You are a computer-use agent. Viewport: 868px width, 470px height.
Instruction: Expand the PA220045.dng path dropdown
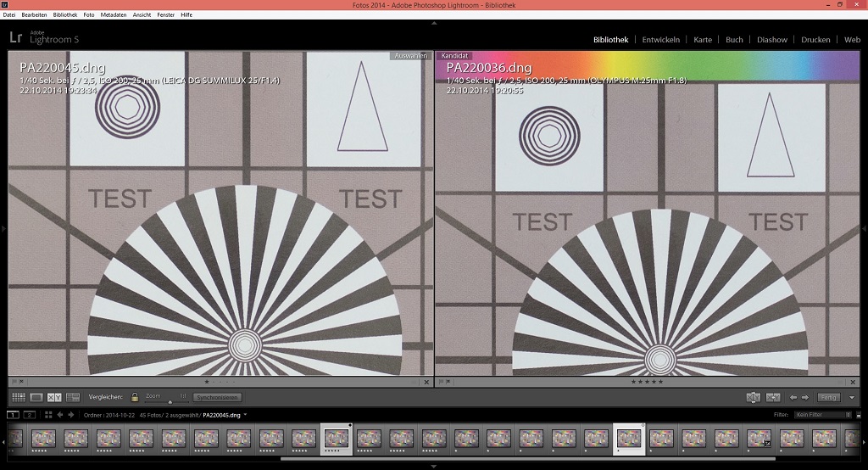coord(245,415)
